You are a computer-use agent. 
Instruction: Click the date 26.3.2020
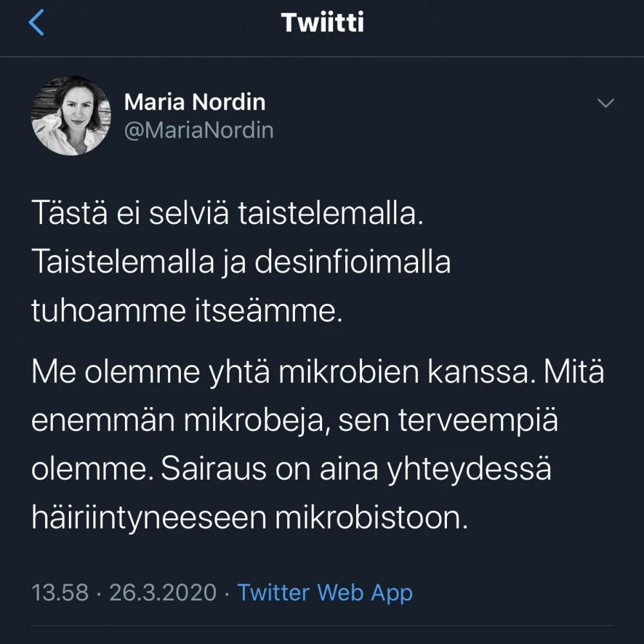click(x=163, y=592)
